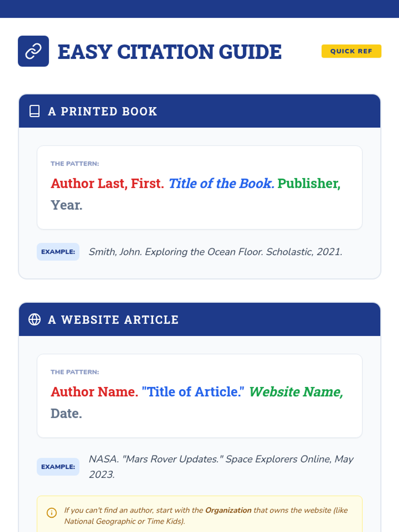Click the globe icon in Website Article header
This screenshot has width=399, height=532.
click(x=35, y=320)
